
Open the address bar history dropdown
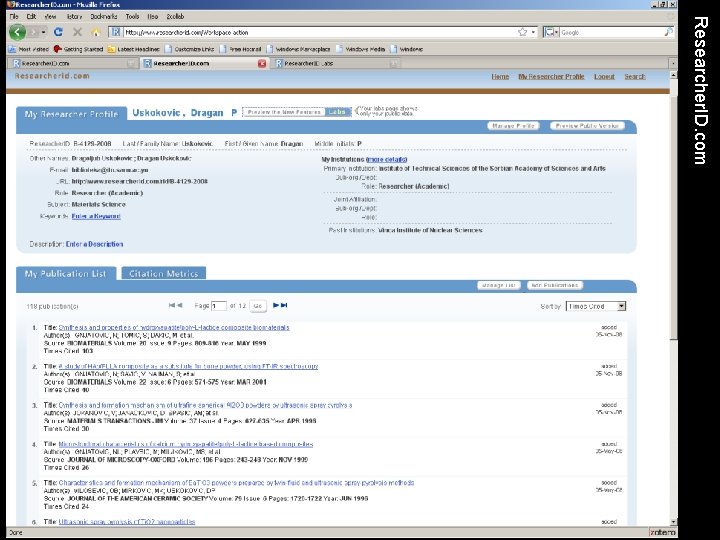533,33
